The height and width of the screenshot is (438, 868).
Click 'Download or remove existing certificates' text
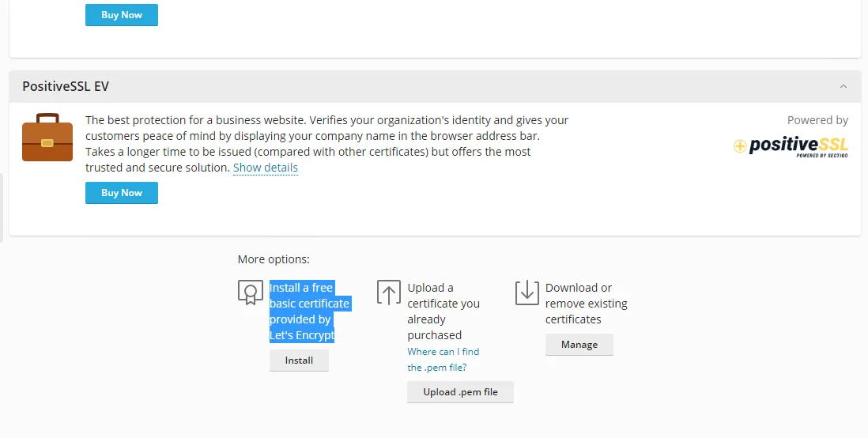[586, 304]
